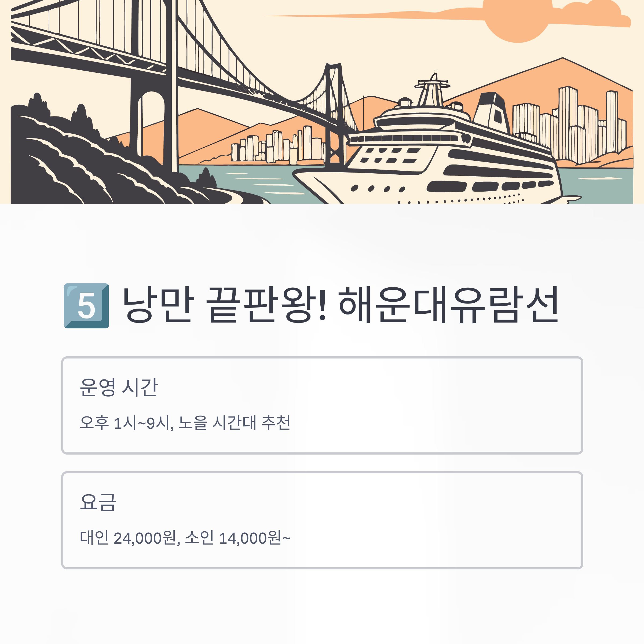Click the text 오후 1시~9시, 노을 시간대 추천

[x=185, y=423]
